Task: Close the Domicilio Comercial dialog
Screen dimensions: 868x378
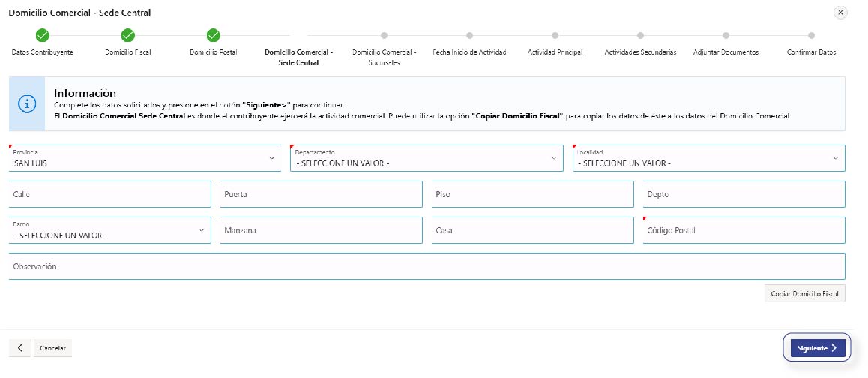Action: point(840,13)
